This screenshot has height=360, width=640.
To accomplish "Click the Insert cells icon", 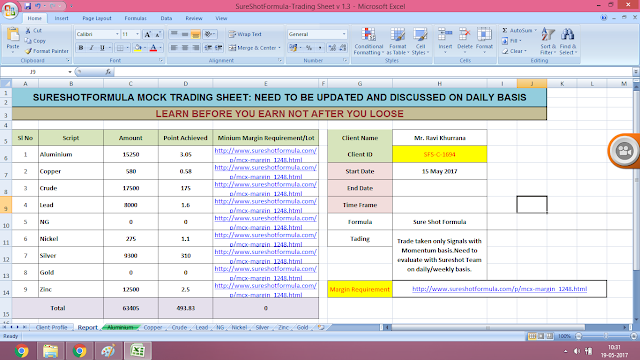I will click(445, 35).
